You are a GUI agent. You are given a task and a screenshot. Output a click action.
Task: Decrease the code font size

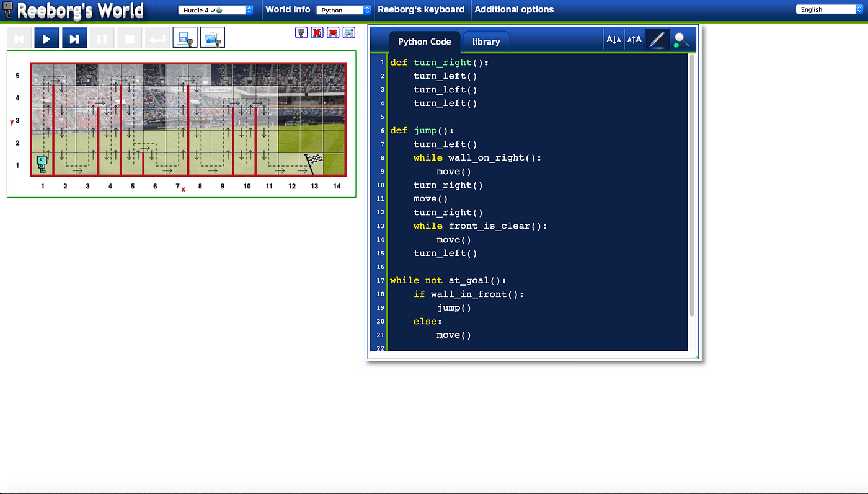613,39
